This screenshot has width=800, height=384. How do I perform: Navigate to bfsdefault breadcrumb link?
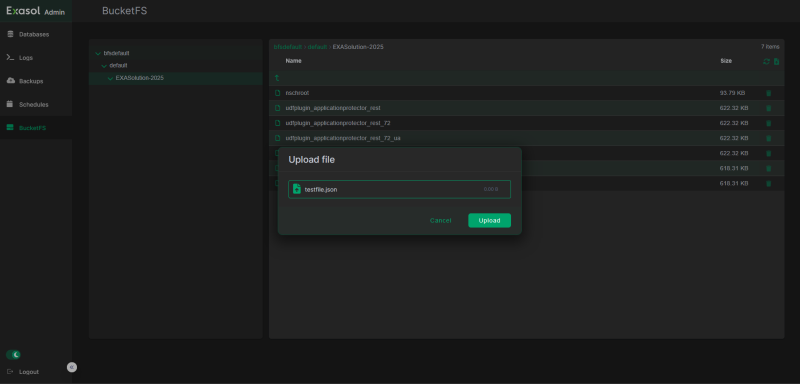pos(288,47)
